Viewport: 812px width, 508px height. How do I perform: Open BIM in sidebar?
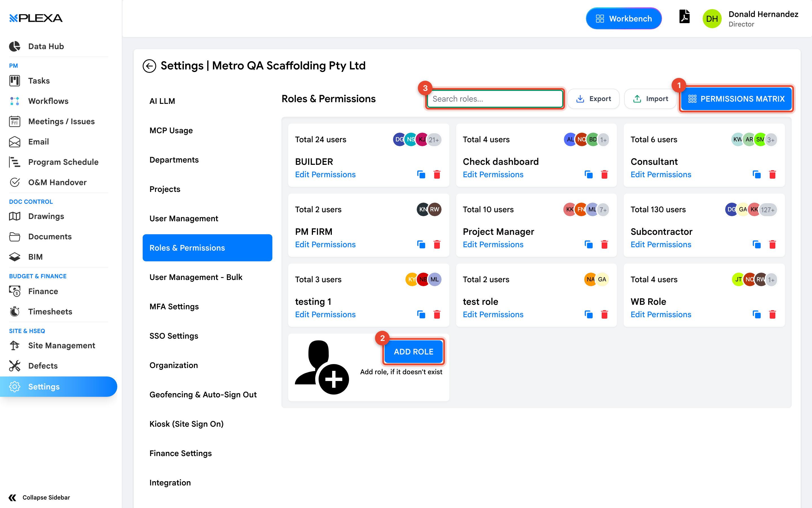point(35,257)
